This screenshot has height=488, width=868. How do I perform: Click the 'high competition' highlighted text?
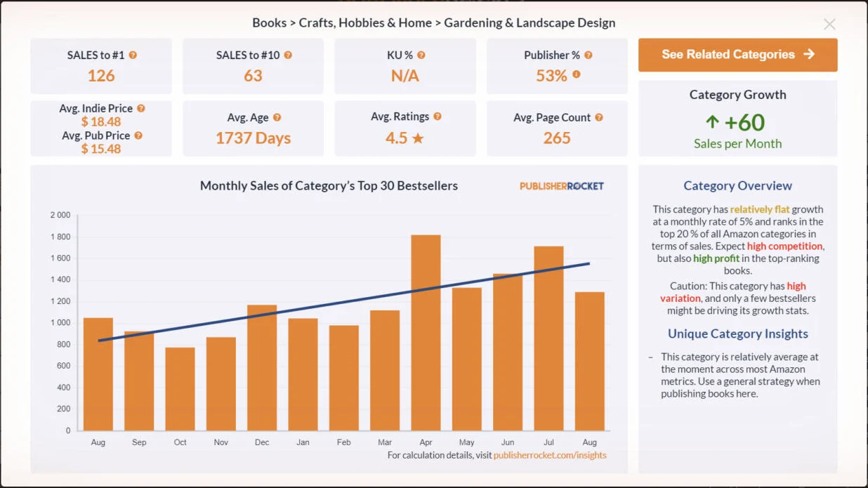point(784,246)
